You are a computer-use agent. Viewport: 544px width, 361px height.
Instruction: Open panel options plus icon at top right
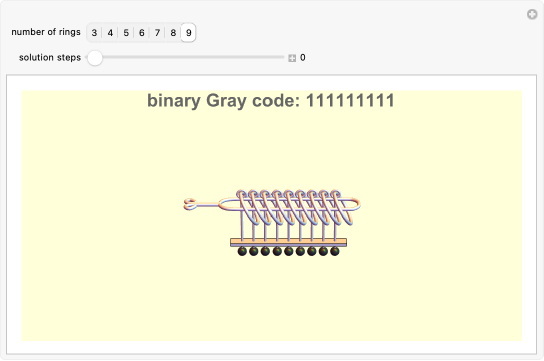[x=532, y=15]
